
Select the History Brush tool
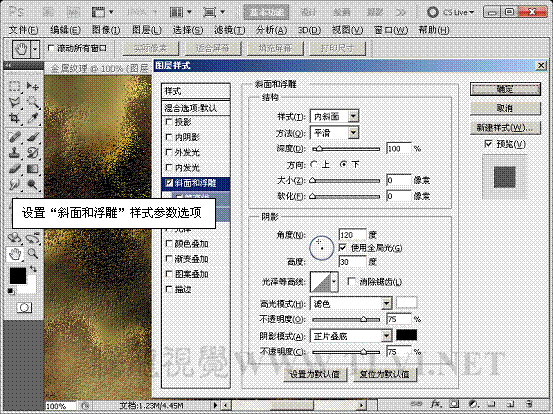pos(33,153)
